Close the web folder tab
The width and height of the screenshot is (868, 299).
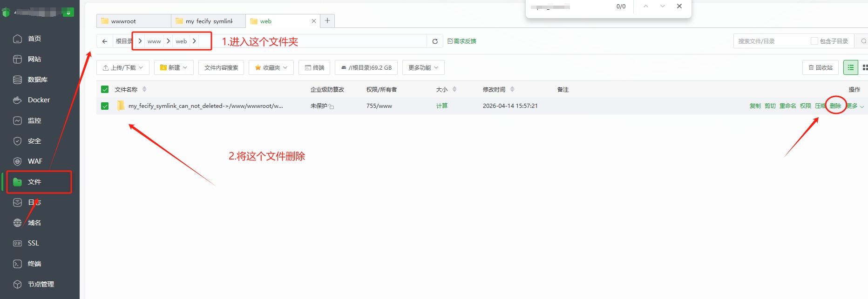(x=314, y=21)
